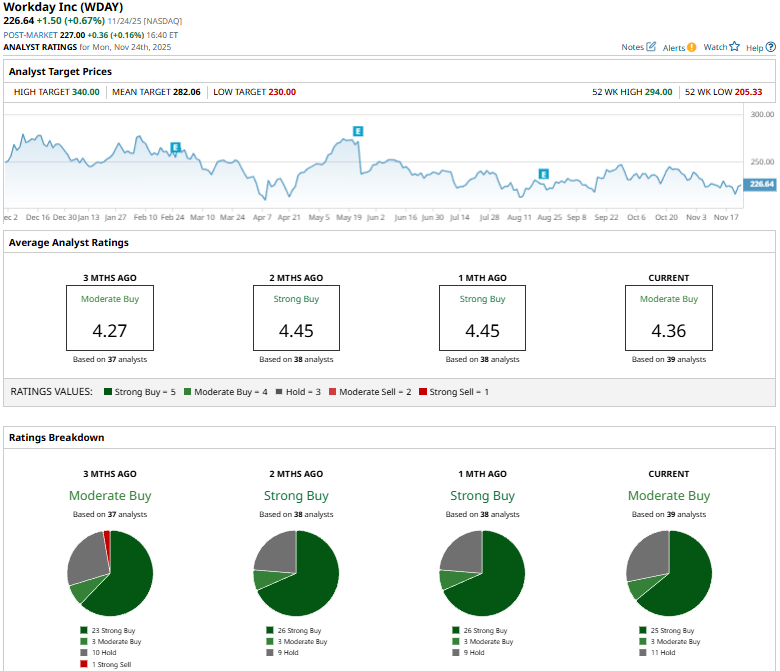Viewport: 780px width, 671px height.
Task: Click the earnings marker near Feb 24
Action: tap(175, 147)
